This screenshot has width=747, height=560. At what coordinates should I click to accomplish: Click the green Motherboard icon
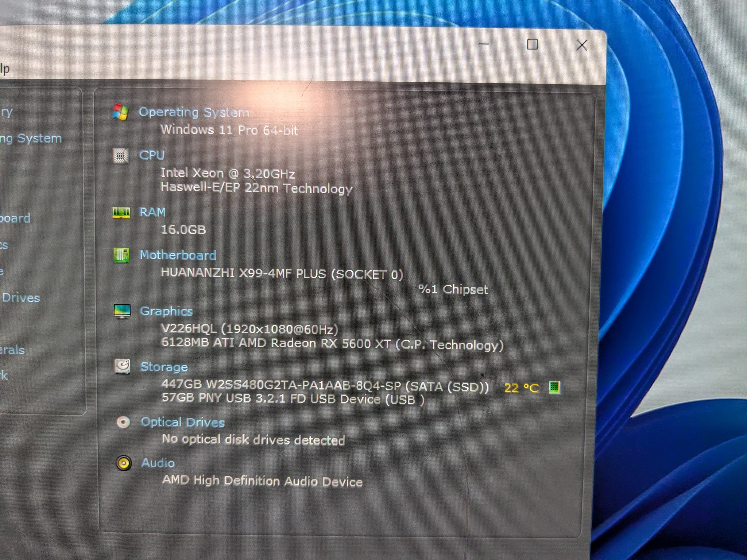coord(121,255)
